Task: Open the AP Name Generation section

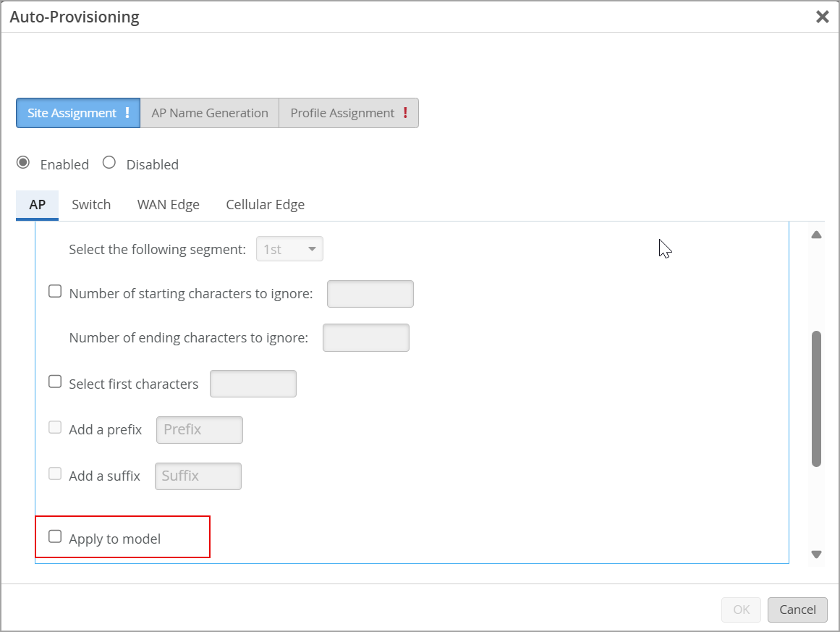Action: [209, 113]
